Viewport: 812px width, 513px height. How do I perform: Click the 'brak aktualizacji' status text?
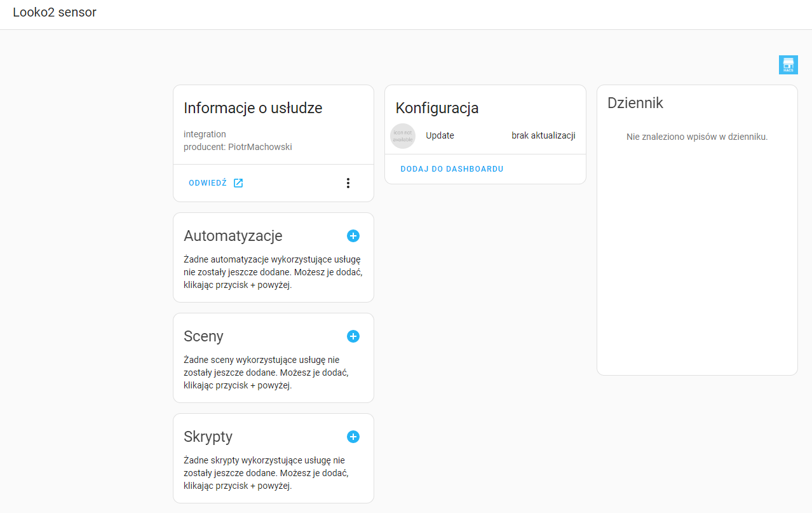click(x=543, y=135)
